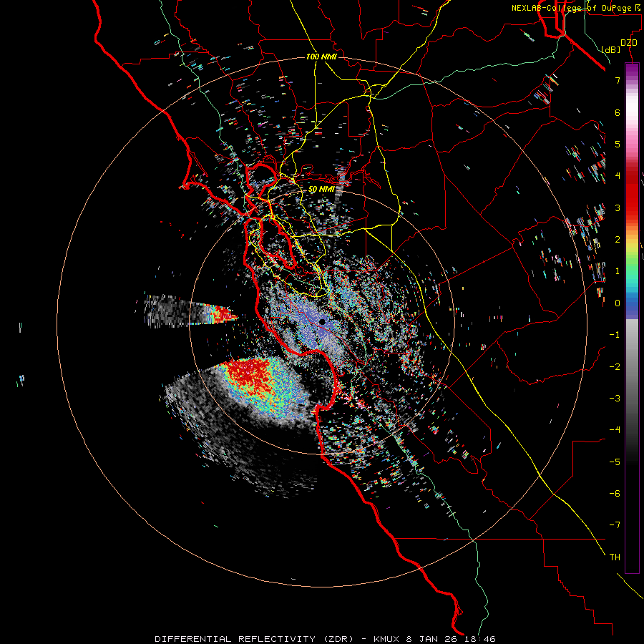The width and height of the screenshot is (644, 644).
Task: Click the 7 value on the color scale
Action: pos(618,80)
